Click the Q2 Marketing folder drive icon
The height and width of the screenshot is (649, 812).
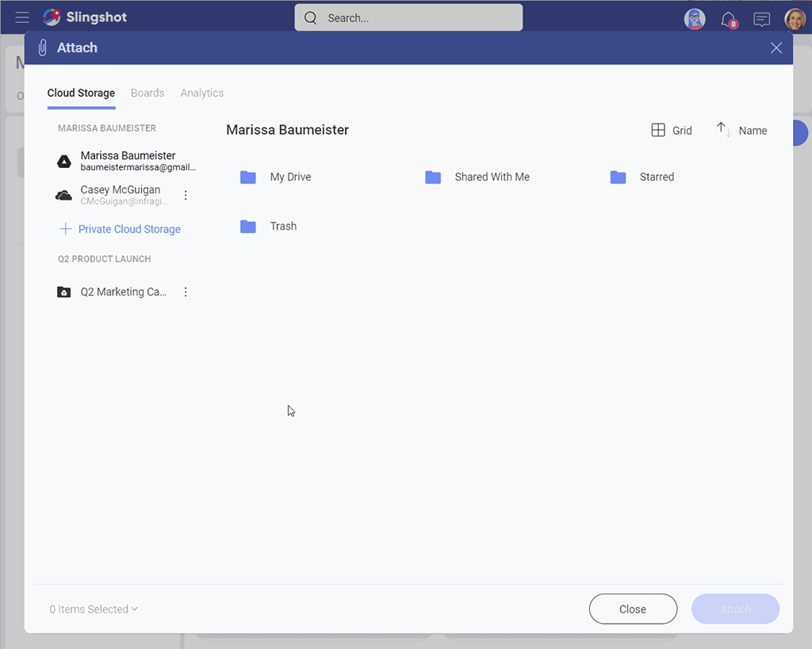pyautogui.click(x=63, y=292)
